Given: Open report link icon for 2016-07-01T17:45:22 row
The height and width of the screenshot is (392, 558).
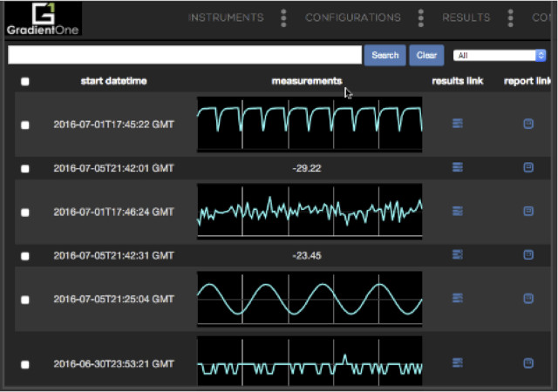Looking at the screenshot, I should click(x=527, y=125).
